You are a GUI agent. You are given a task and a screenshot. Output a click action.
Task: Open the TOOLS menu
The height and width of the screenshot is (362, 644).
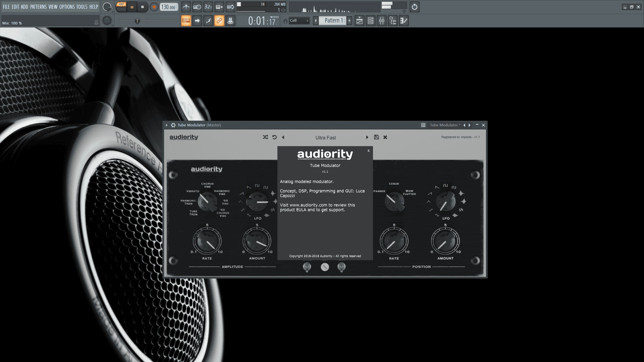click(x=82, y=7)
